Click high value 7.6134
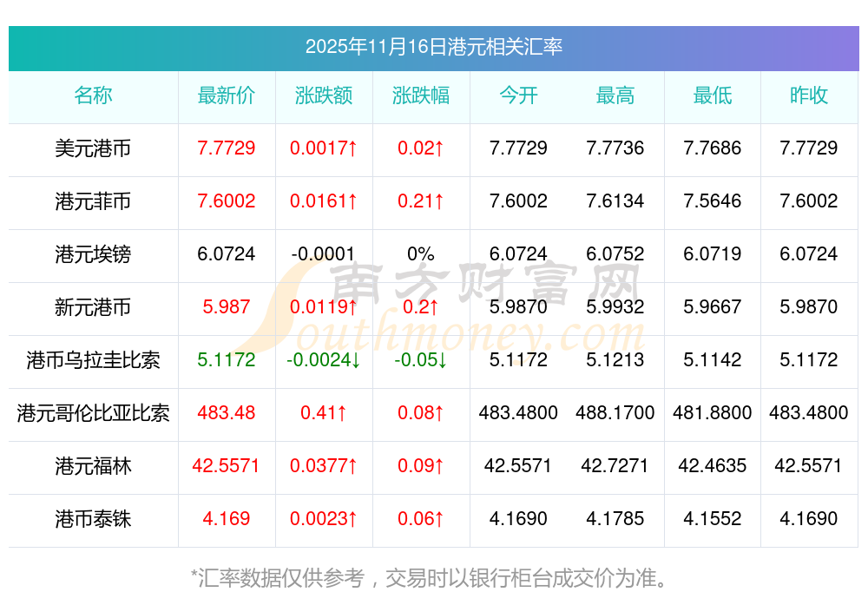Image resolution: width=868 pixels, height=605 pixels. 615,201
